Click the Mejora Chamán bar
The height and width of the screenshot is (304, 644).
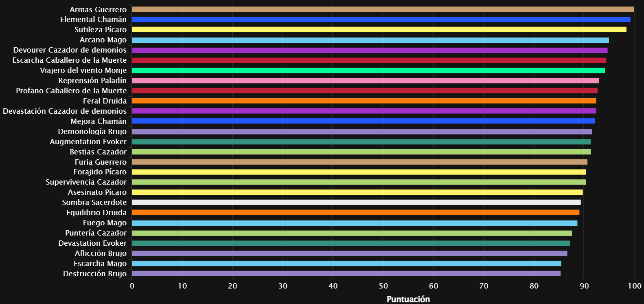click(x=363, y=121)
